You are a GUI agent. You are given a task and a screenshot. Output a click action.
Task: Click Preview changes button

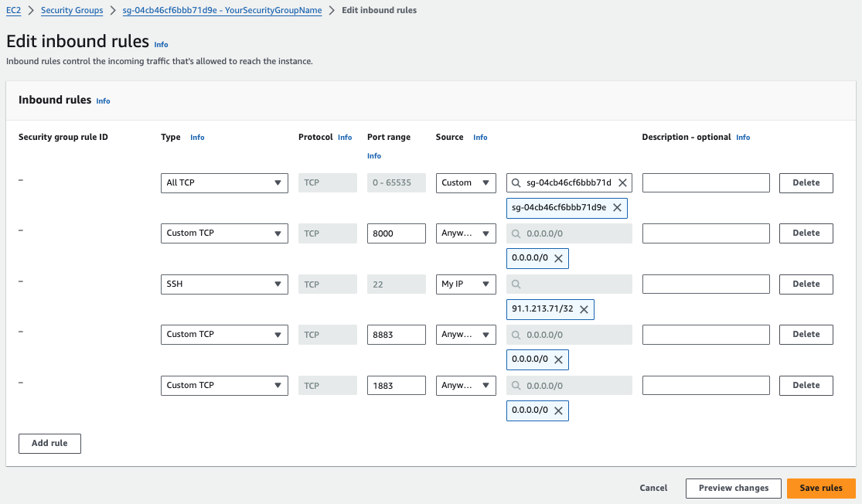click(734, 488)
